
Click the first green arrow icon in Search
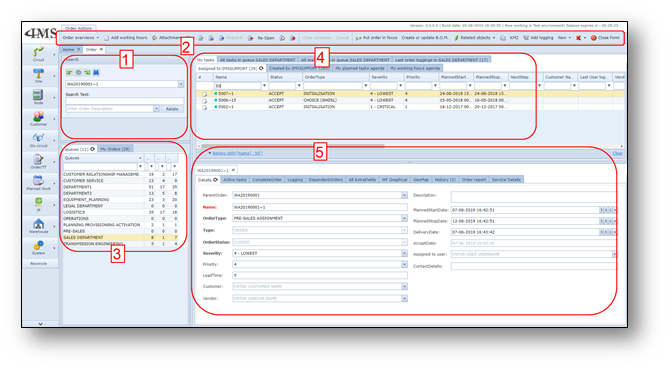click(69, 73)
